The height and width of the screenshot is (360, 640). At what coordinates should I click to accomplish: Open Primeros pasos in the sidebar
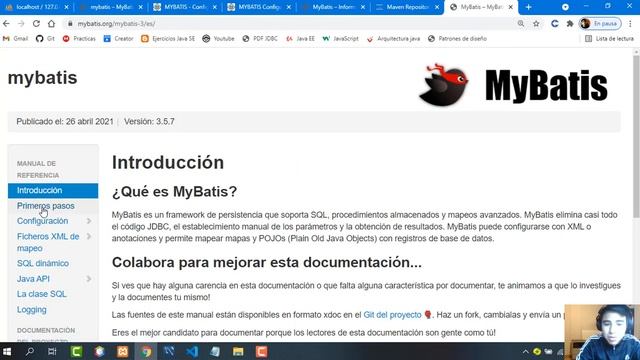[46, 206]
